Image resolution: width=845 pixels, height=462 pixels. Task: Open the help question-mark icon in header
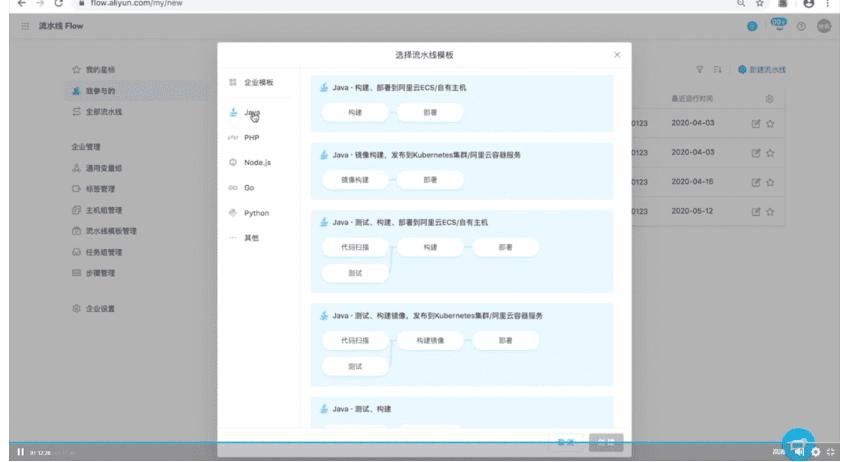pyautogui.click(x=801, y=26)
